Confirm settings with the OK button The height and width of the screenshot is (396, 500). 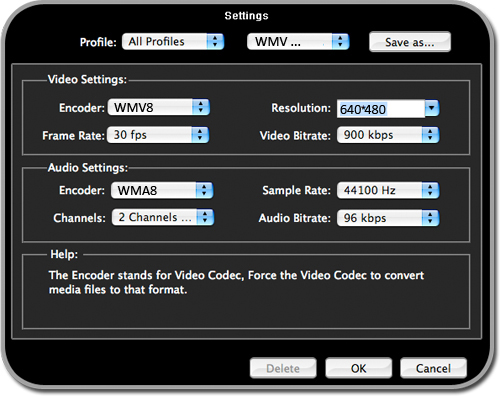359,368
